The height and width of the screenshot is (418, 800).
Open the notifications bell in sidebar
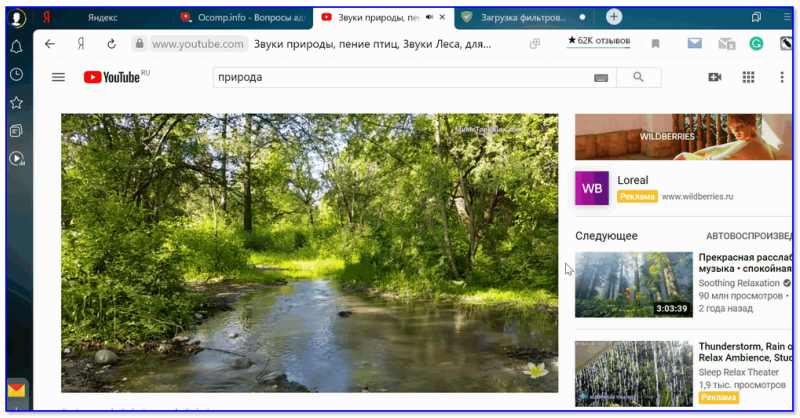pos(16,47)
